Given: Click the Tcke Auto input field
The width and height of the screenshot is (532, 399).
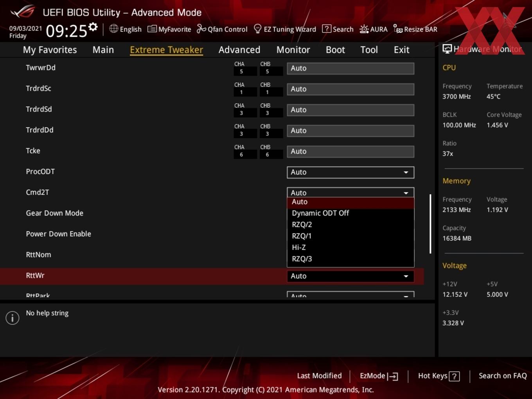Looking at the screenshot, I should 350,151.
